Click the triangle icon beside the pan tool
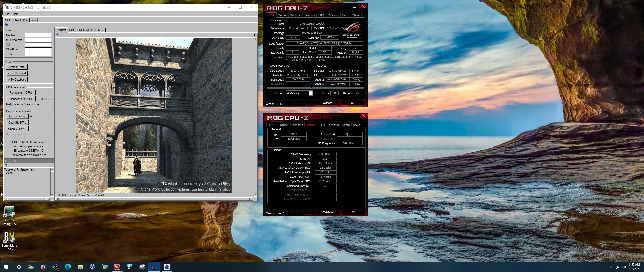 (255, 35)
